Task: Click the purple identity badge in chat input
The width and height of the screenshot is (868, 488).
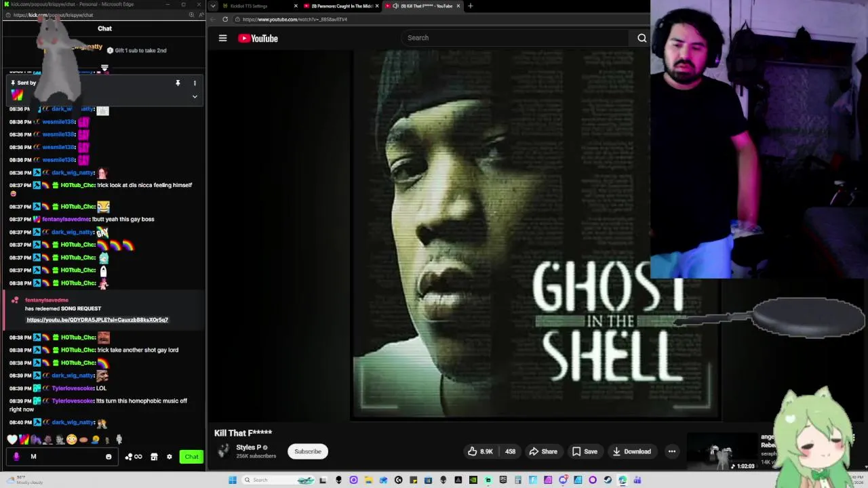Action: click(x=16, y=457)
